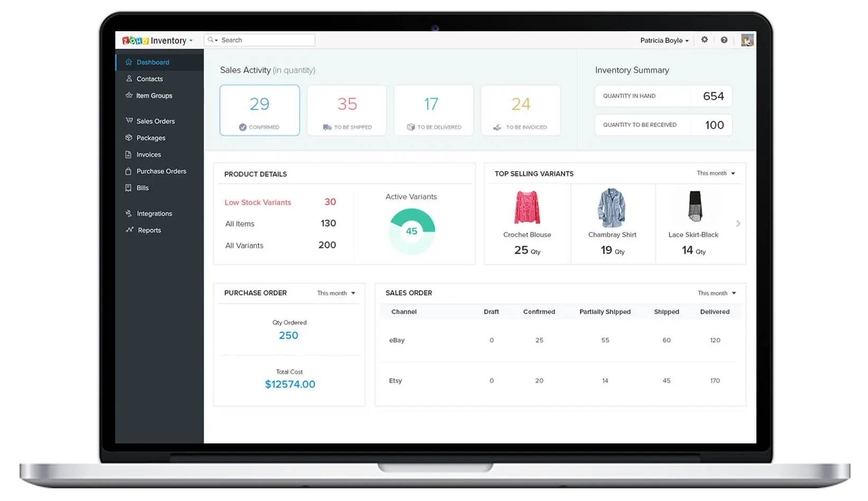Select the Confirmed sales activity card
Screen dimensions: 868x501
click(260, 110)
